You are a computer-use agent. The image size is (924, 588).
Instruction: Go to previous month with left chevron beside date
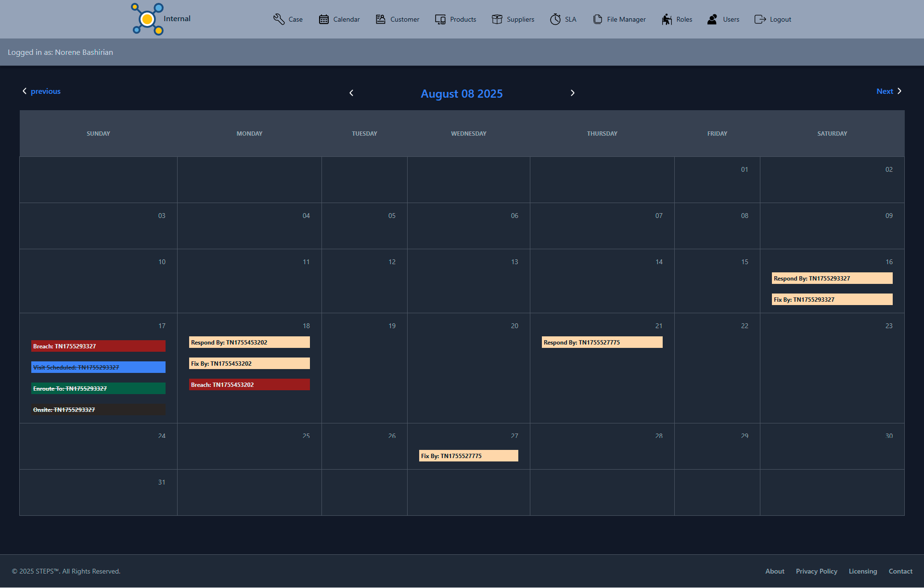(351, 93)
